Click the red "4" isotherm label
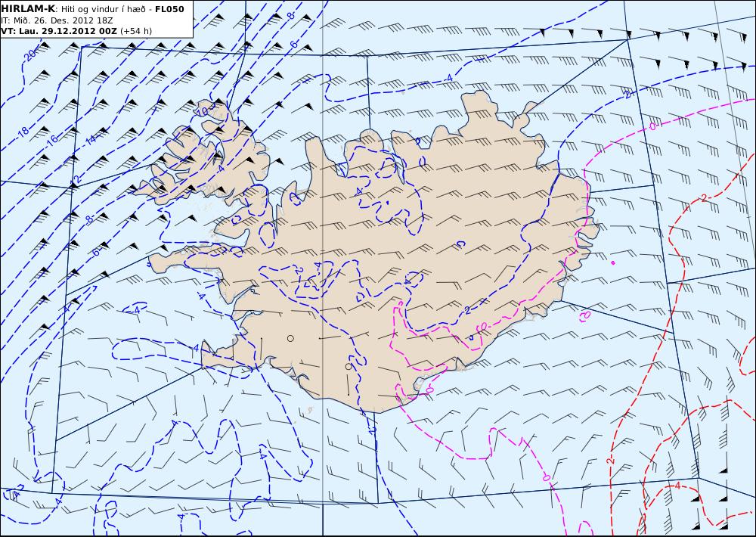 (x=677, y=486)
